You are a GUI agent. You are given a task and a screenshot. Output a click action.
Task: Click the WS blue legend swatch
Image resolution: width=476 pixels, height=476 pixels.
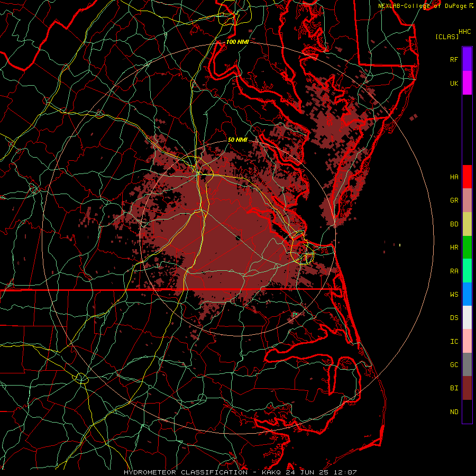coord(467,294)
